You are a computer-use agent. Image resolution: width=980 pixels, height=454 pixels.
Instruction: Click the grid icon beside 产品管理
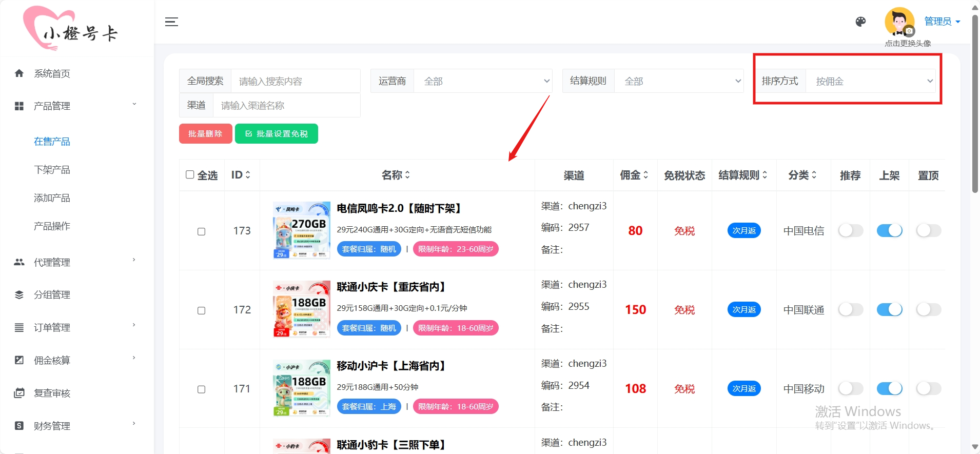pos(19,106)
